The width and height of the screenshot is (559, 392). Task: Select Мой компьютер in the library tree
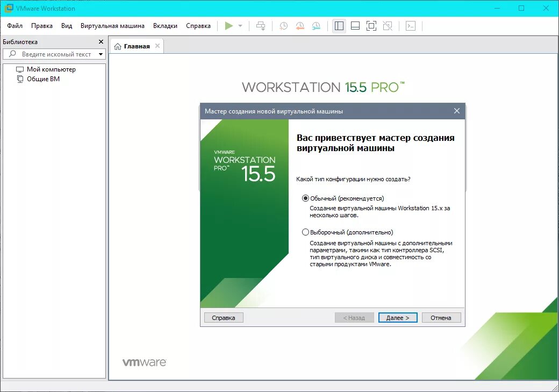(x=51, y=69)
